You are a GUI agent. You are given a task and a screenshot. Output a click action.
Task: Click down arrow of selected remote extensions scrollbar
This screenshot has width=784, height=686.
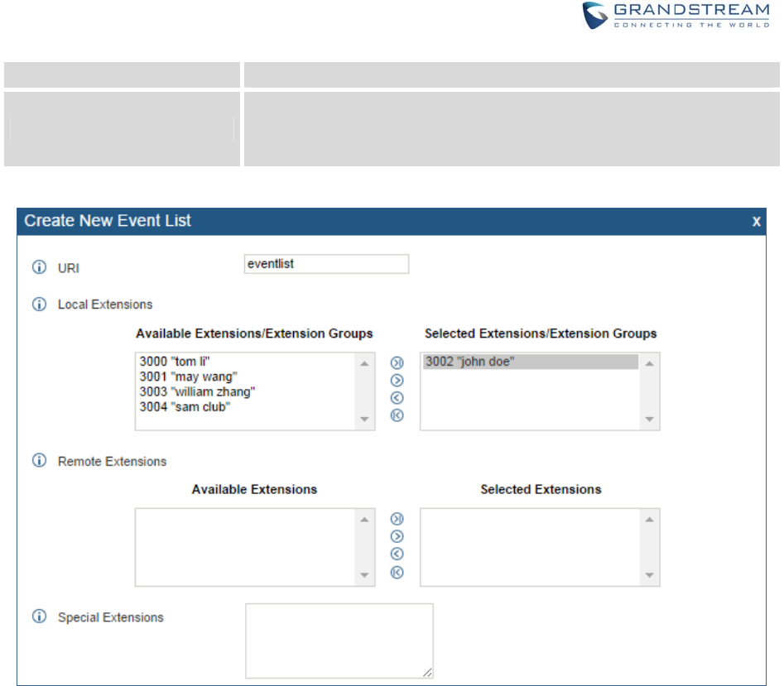(x=650, y=575)
